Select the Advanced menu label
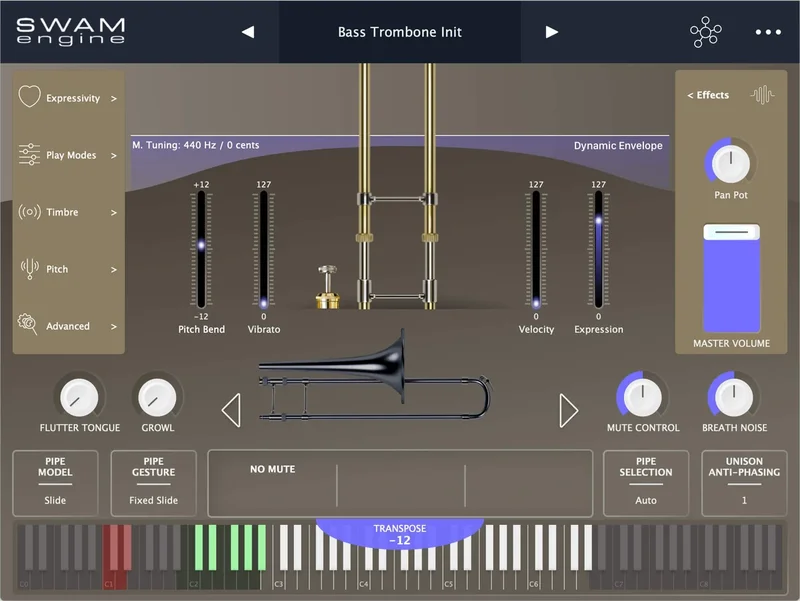The height and width of the screenshot is (601, 800). (68, 326)
